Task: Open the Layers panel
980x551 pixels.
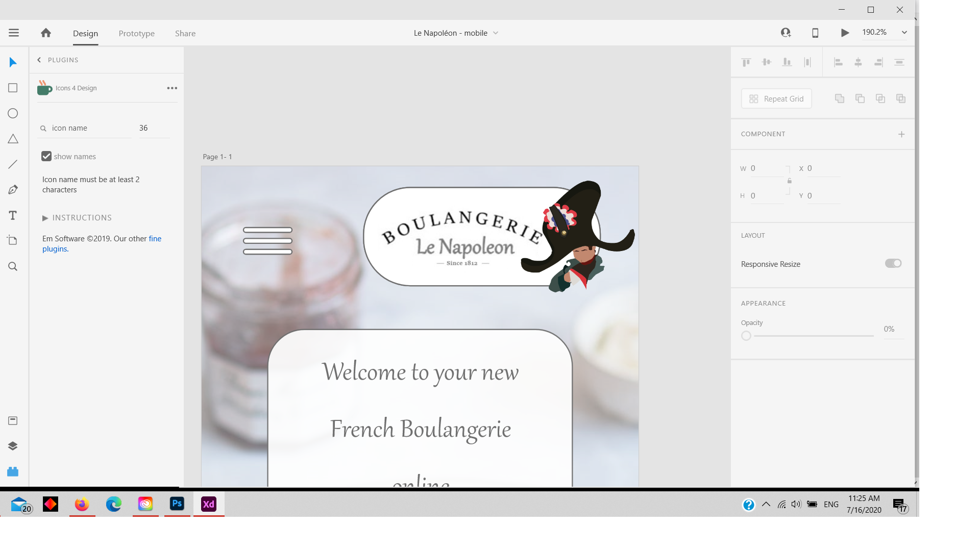Action: [12, 445]
